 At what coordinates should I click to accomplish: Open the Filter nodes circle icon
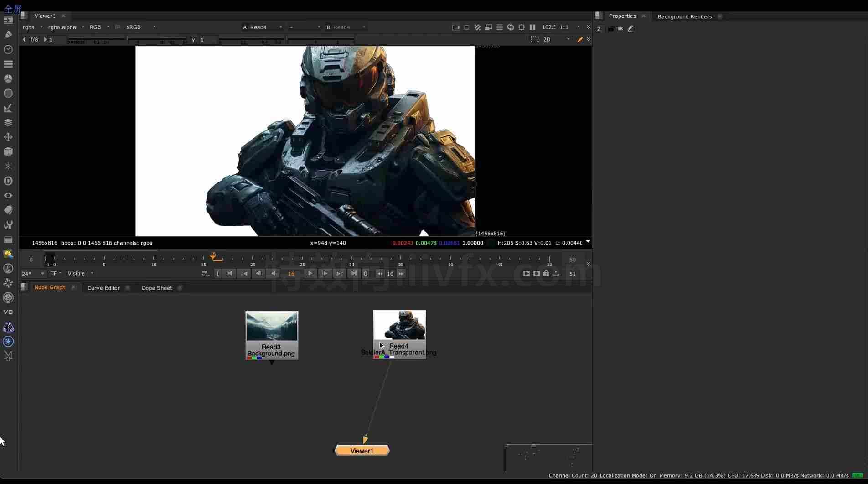point(8,93)
